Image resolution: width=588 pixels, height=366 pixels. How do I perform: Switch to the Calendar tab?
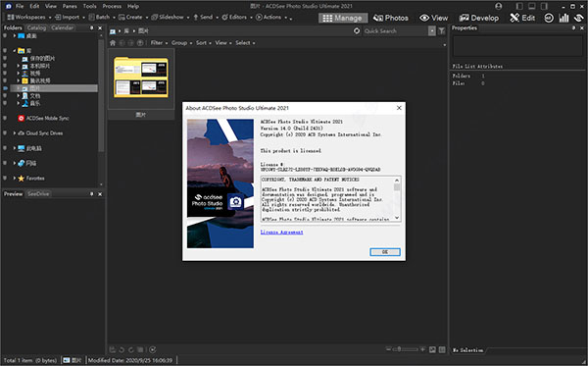pos(63,27)
